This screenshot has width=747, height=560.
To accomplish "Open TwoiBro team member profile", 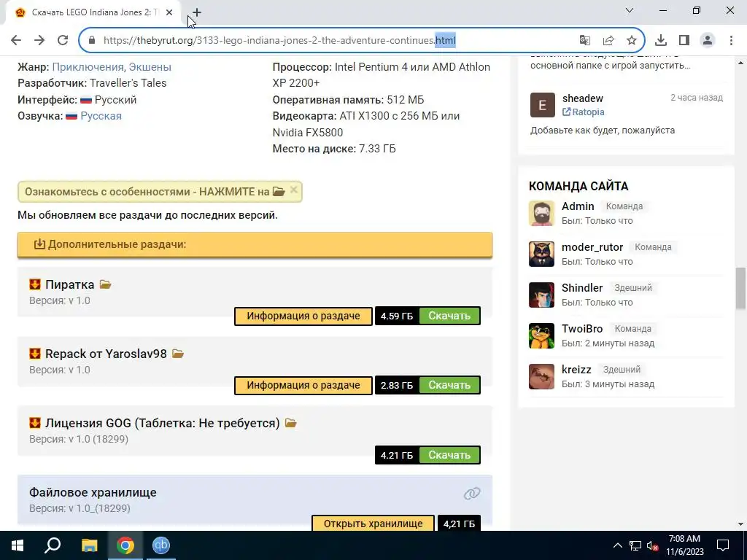I will click(582, 329).
